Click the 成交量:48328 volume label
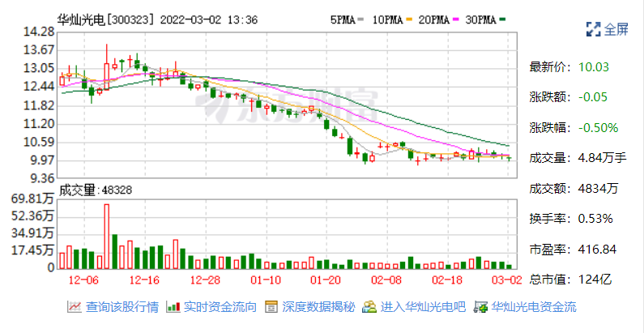644x333 pixels. click(96, 190)
